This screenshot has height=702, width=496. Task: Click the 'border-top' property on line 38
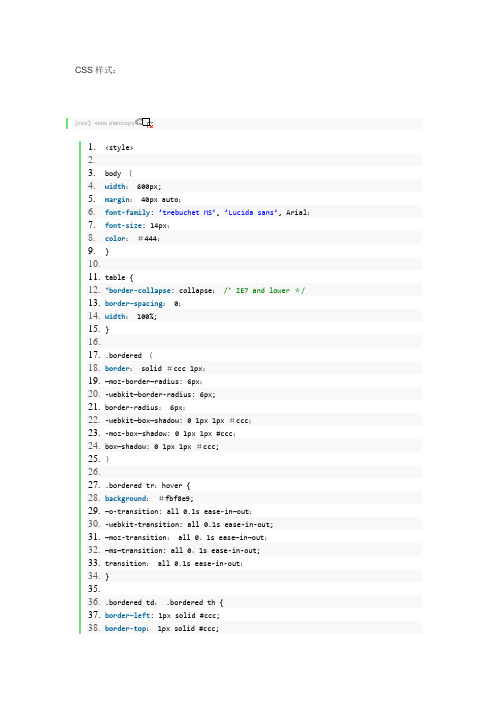point(126,628)
